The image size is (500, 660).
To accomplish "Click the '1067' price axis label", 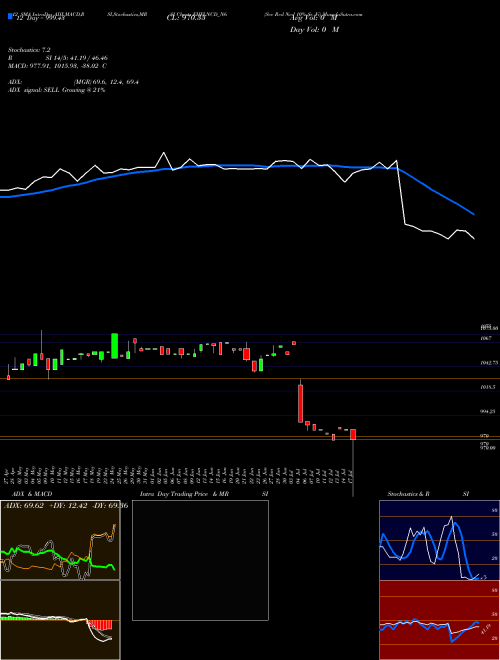I will pos(486,338).
